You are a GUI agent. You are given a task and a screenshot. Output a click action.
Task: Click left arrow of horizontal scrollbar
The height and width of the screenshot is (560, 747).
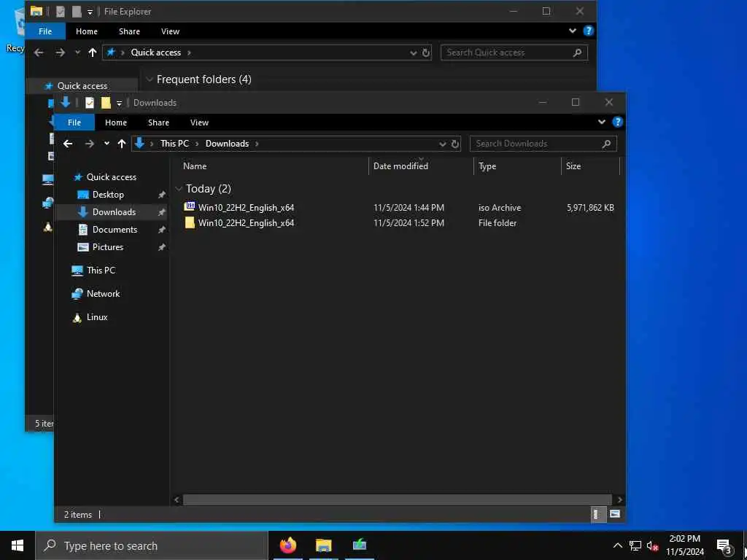coord(177,499)
